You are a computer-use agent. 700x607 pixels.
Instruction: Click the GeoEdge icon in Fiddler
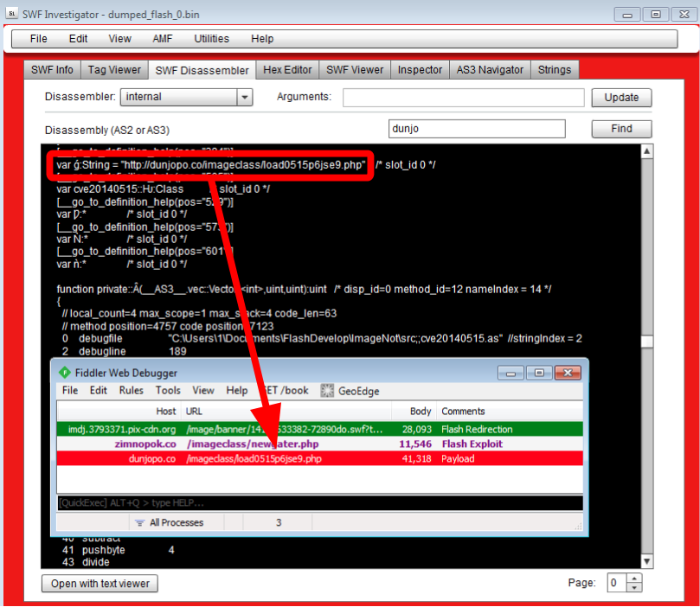pos(327,391)
